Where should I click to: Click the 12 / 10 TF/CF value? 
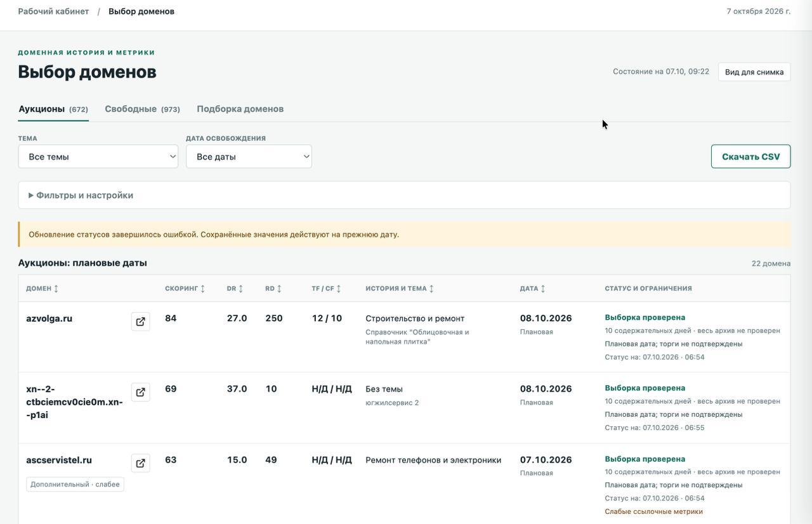[x=327, y=318]
